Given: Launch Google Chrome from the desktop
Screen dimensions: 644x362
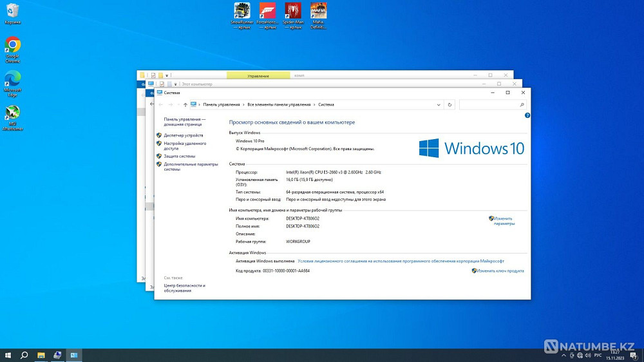Looking at the screenshot, I should 12,50.
